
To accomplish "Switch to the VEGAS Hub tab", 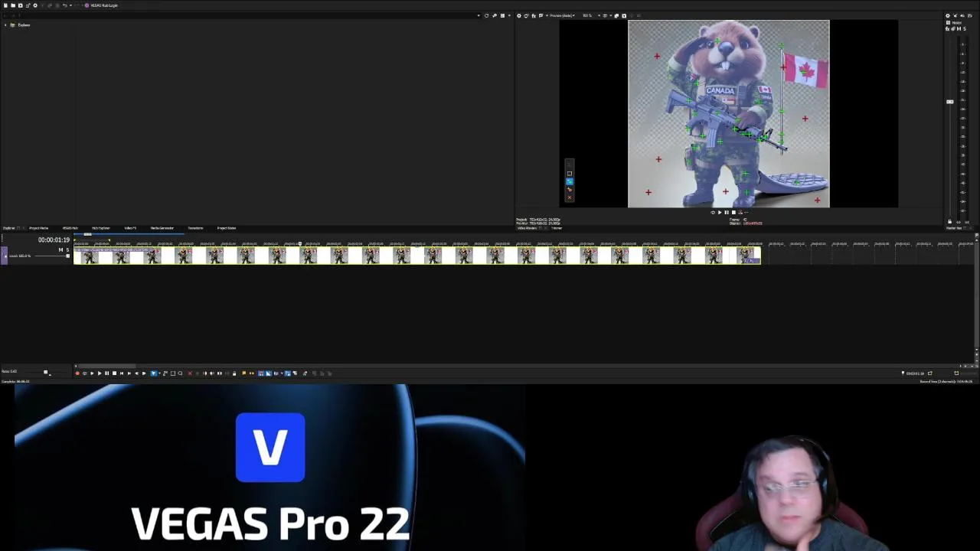I will point(70,228).
